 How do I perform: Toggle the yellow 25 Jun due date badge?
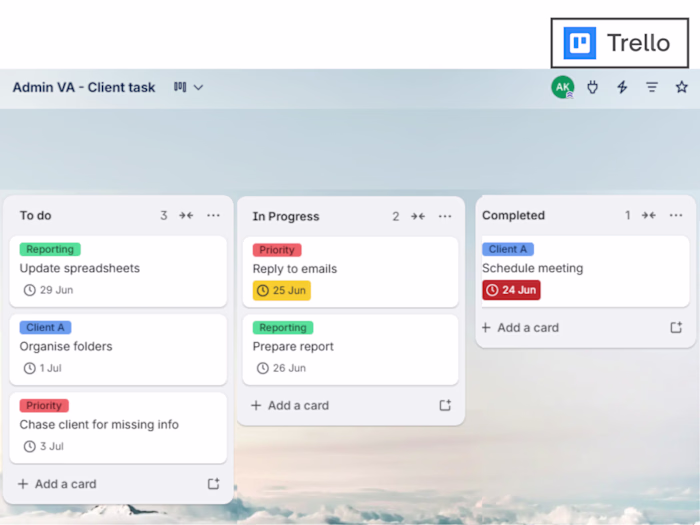282,291
